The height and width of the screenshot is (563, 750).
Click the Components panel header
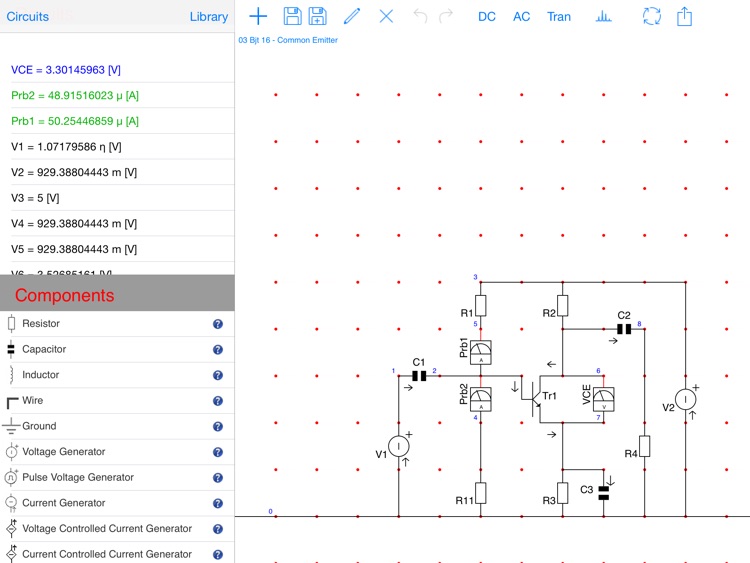click(x=117, y=295)
